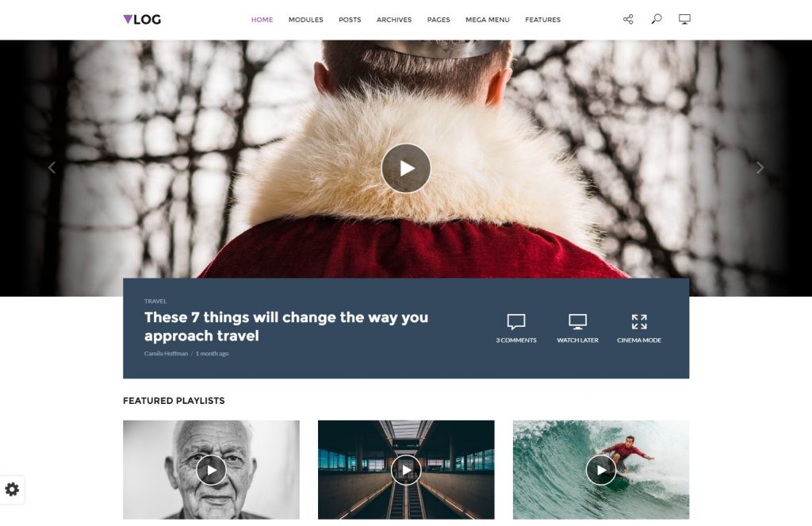The image size is (812, 526).
Task: Click the VLOG site logo
Action: coord(142,20)
